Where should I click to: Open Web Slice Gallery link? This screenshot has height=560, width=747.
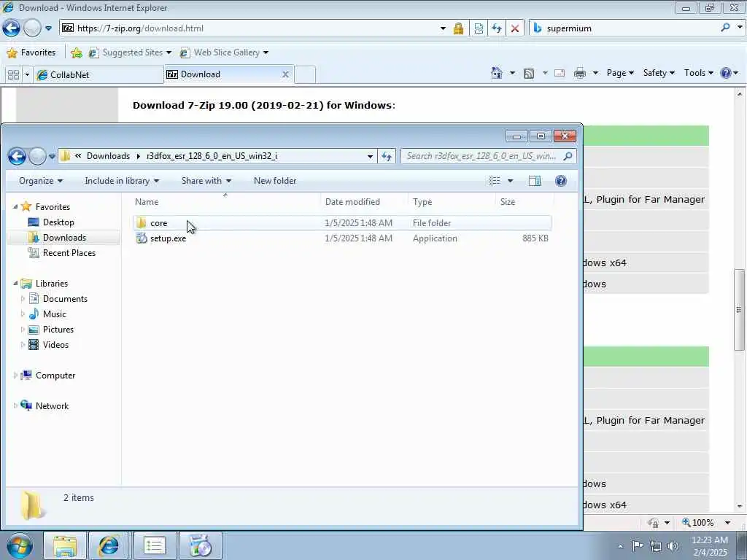224,52
